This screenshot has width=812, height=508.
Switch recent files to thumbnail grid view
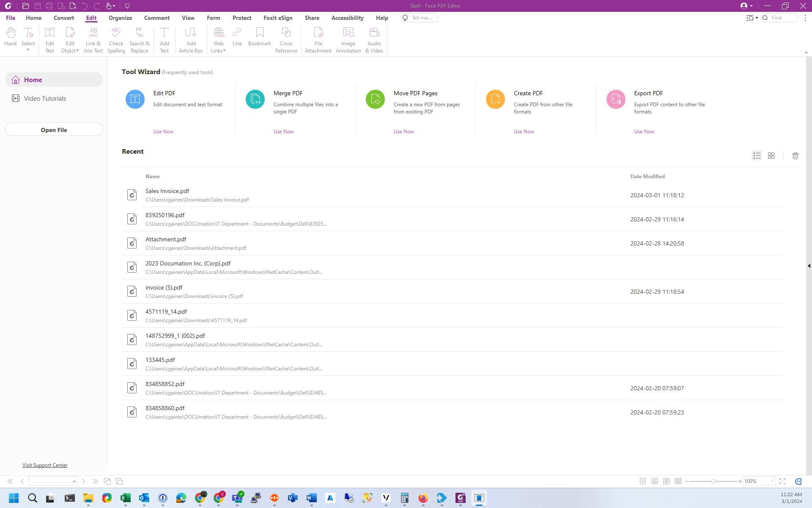[x=771, y=156]
